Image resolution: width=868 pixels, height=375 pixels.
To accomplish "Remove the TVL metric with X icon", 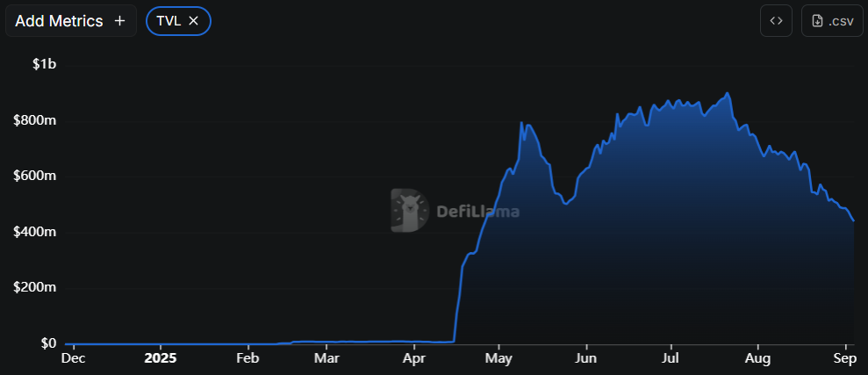I will 194,21.
